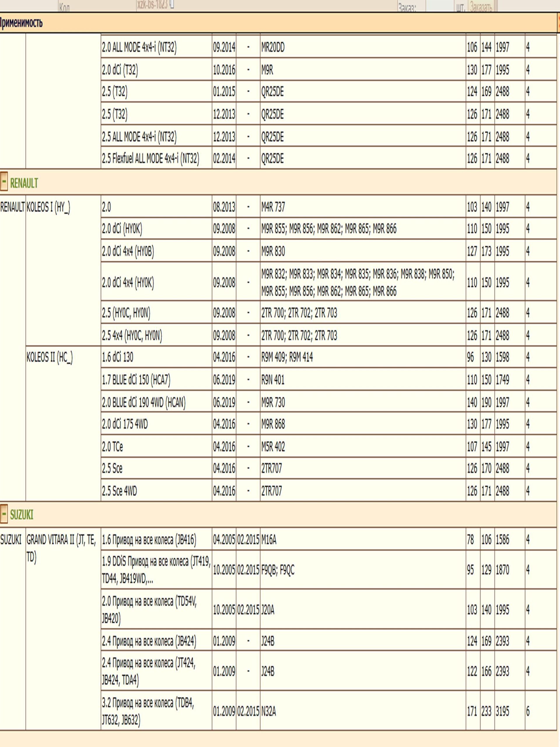This screenshot has height=747, width=560.
Task: Select the 2.5 Flexfuel ALL MODE 4x4-i row
Action: tap(150, 158)
